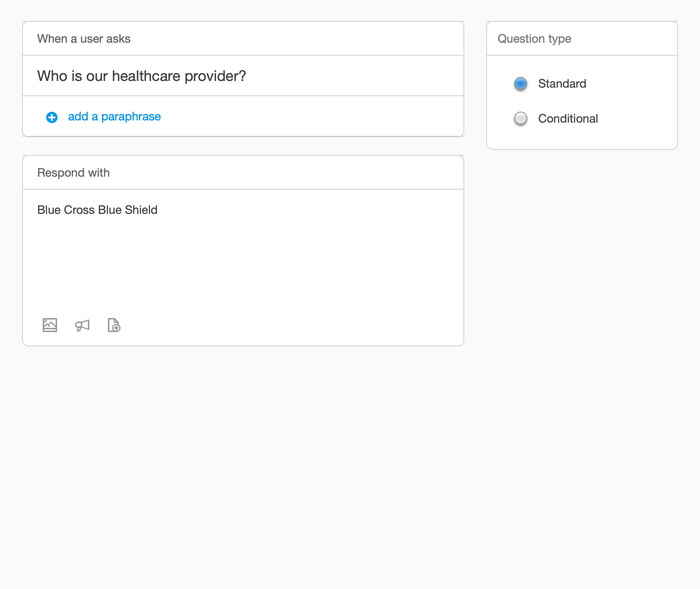Click the add a paraphrase link

tap(114, 116)
